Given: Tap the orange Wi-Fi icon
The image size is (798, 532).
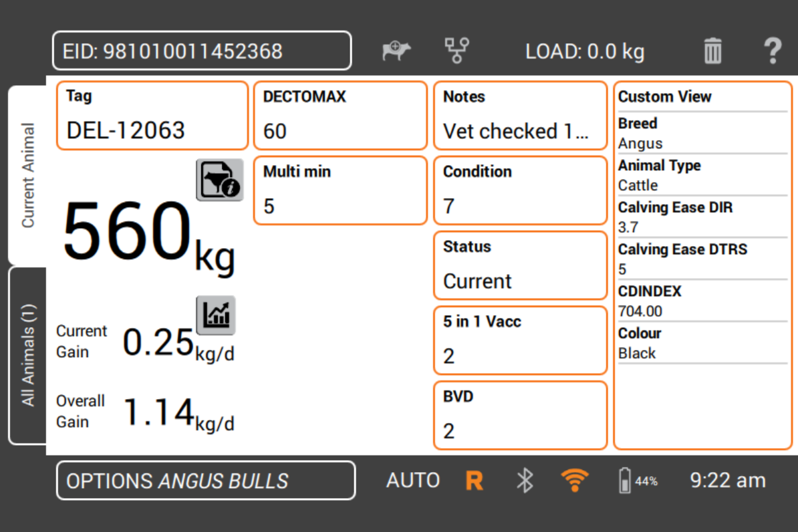Looking at the screenshot, I should point(575,480).
